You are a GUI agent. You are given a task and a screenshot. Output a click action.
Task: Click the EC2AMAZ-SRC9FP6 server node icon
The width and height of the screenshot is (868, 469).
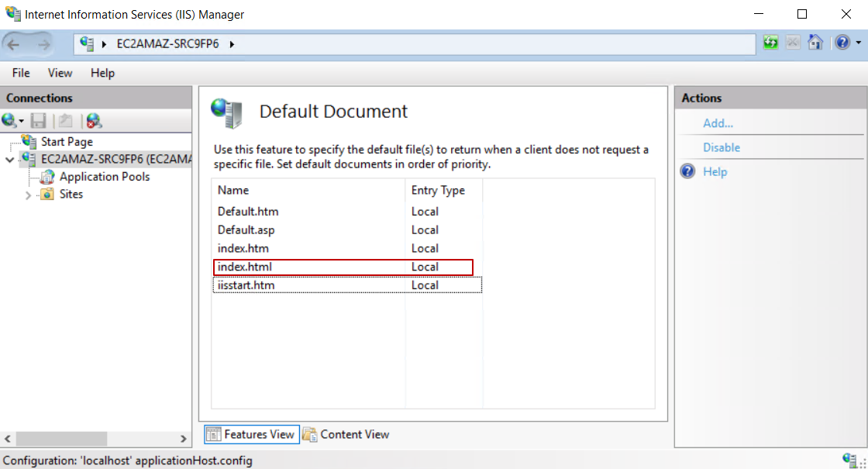29,159
